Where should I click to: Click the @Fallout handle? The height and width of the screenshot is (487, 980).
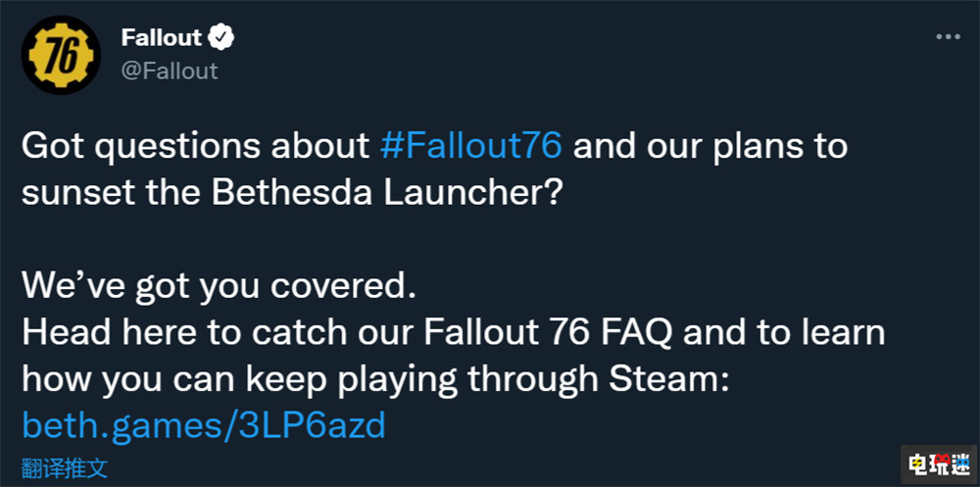(169, 70)
